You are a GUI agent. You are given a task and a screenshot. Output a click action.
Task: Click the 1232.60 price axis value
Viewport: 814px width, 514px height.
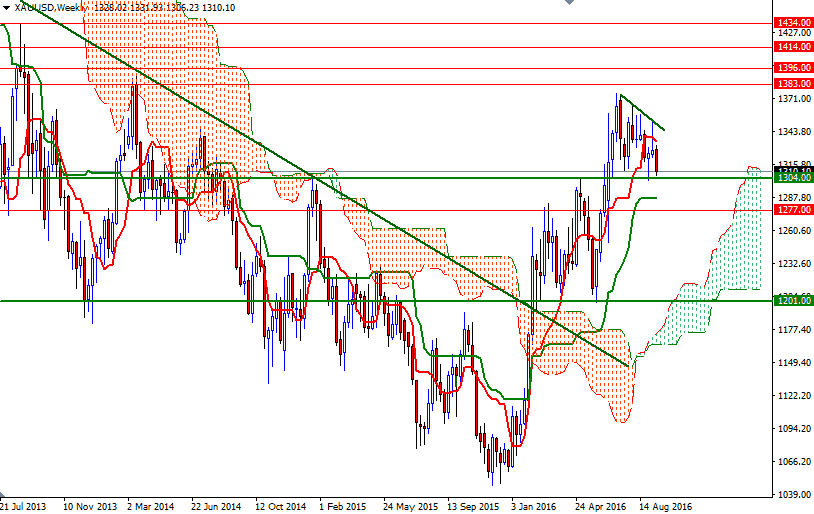(x=794, y=264)
